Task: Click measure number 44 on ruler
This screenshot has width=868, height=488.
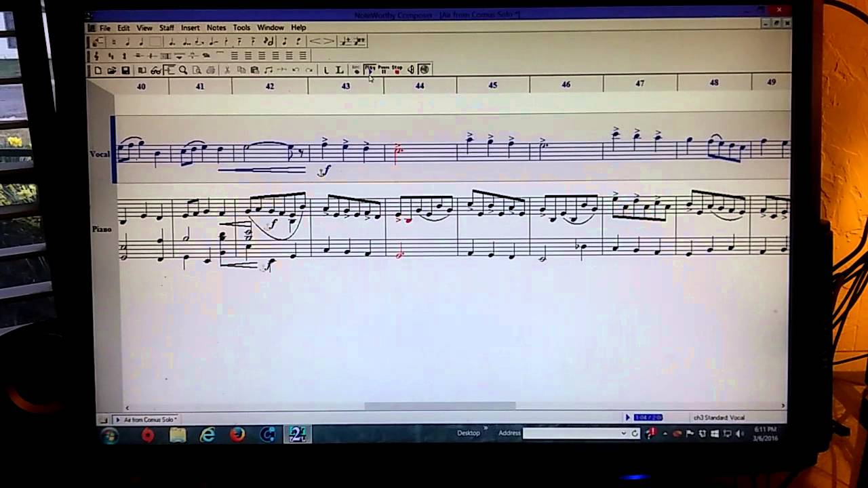Action: (420, 85)
